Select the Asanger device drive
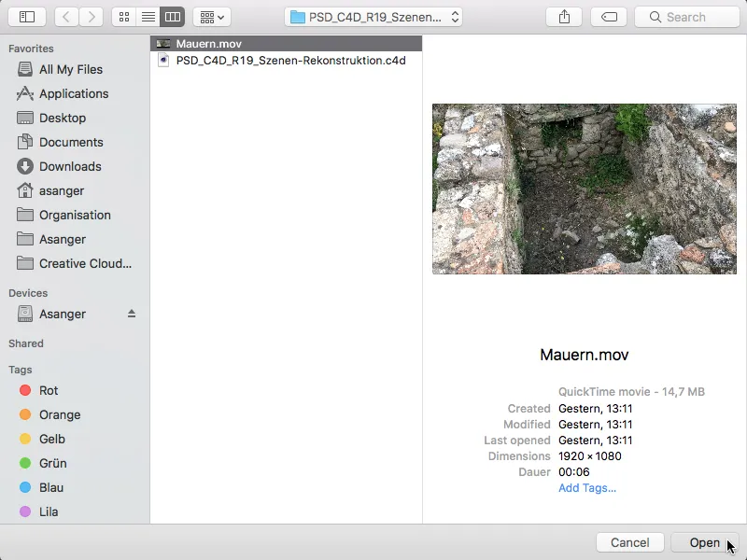The image size is (747, 560). point(63,315)
